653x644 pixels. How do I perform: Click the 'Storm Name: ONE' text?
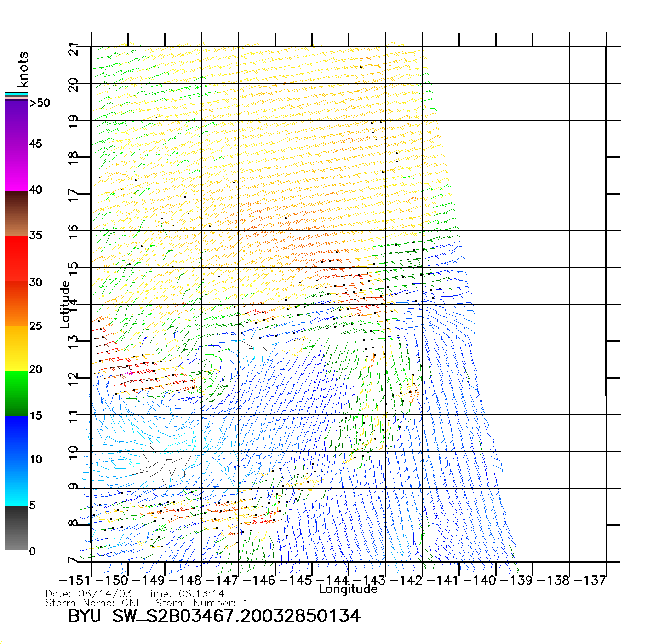pyautogui.click(x=94, y=603)
